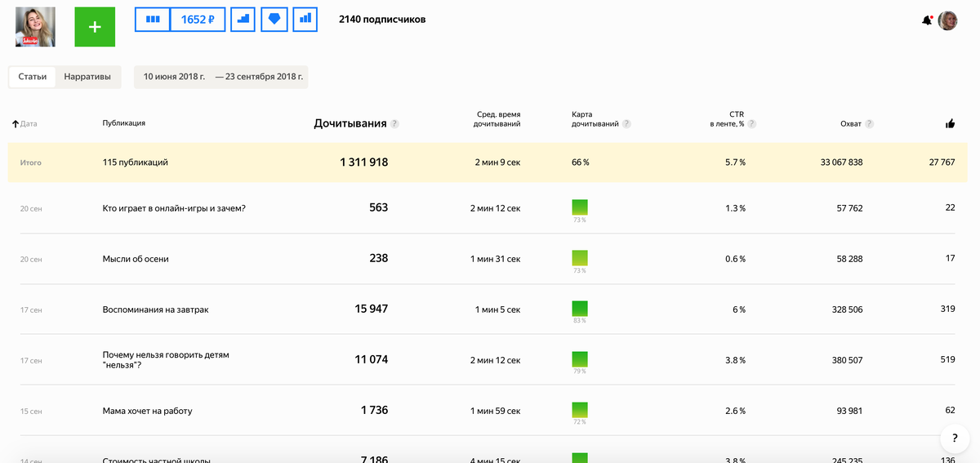This screenshot has height=463, width=980.
Task: Click the green plus create button
Action: (x=95, y=27)
